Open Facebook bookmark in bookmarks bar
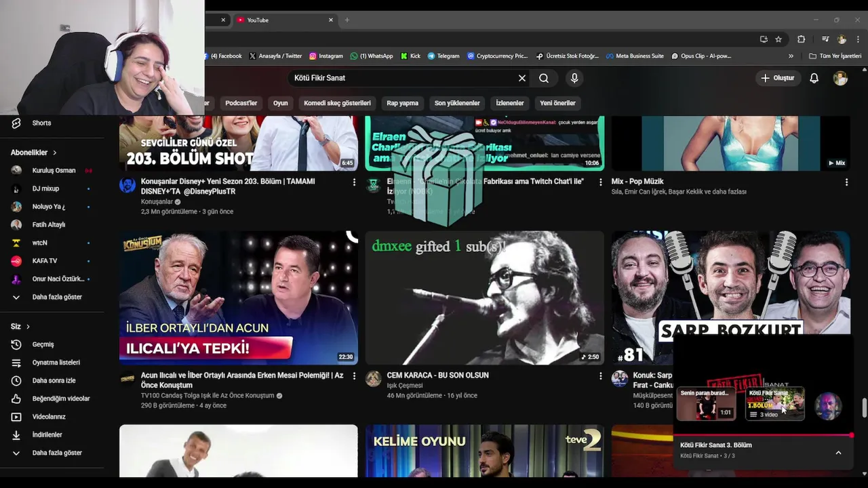This screenshot has width=868, height=488. point(224,56)
